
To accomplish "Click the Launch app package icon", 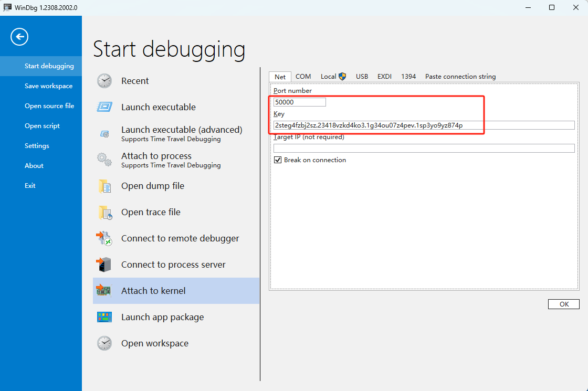I will [x=104, y=317].
